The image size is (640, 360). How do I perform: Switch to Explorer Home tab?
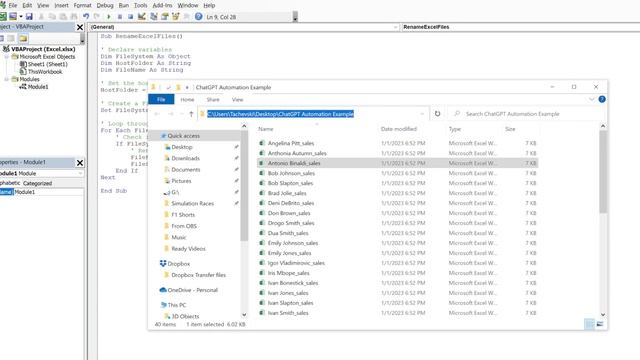187,100
